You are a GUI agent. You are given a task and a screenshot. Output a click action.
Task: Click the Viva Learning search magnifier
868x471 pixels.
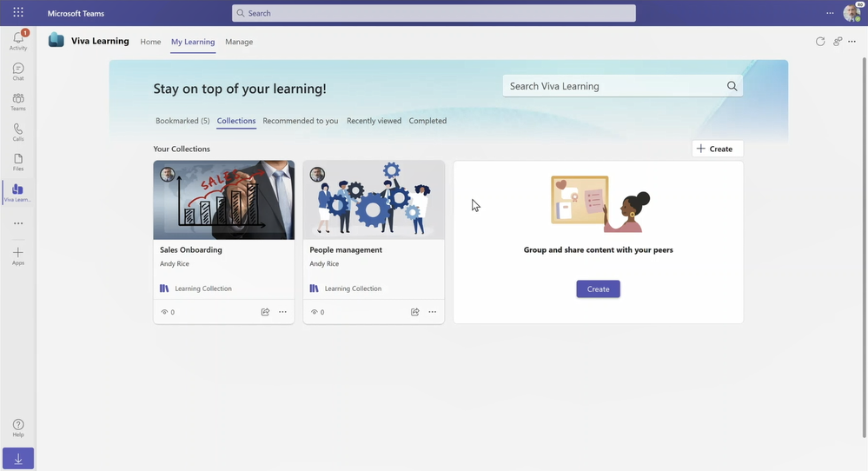732,86
